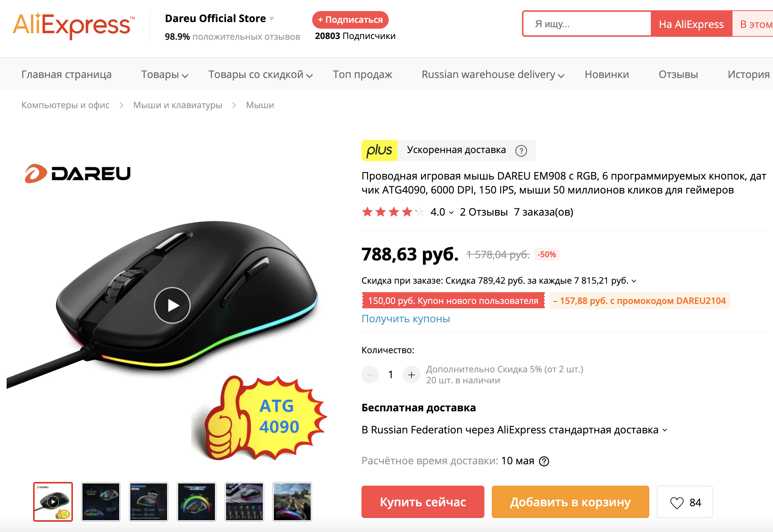Increase quantity with the plus button

point(411,375)
